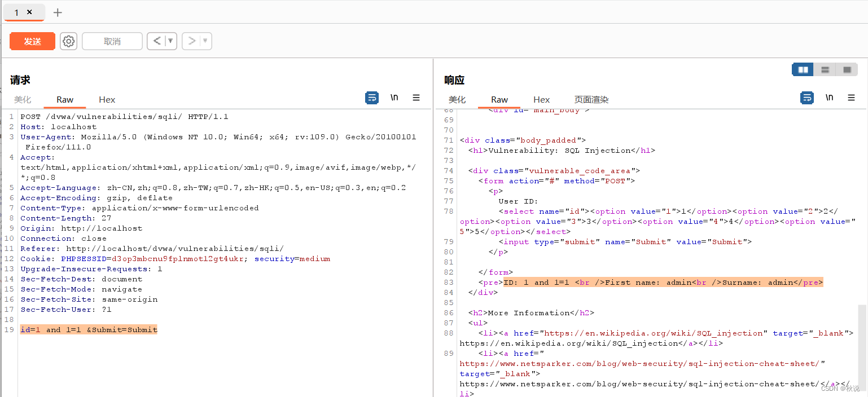Toggle \n non-printable characters in response panel
The height and width of the screenshot is (397, 868).
click(x=829, y=98)
